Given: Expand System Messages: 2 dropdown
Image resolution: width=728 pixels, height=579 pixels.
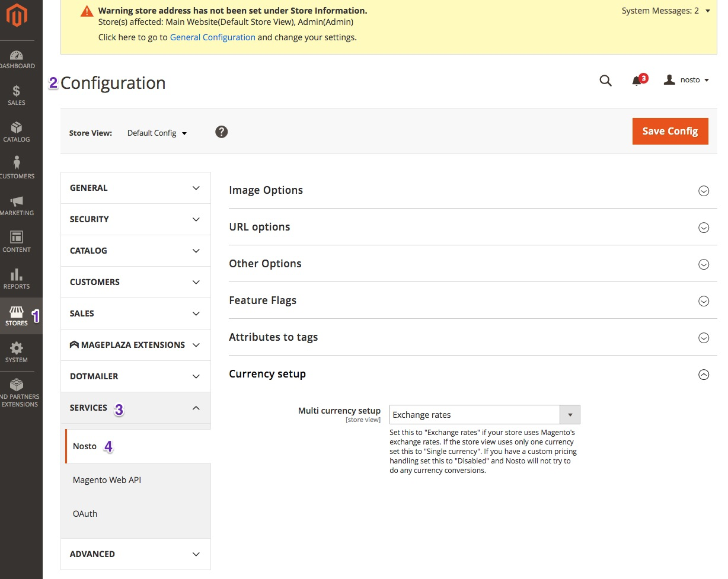Looking at the screenshot, I should (666, 11).
